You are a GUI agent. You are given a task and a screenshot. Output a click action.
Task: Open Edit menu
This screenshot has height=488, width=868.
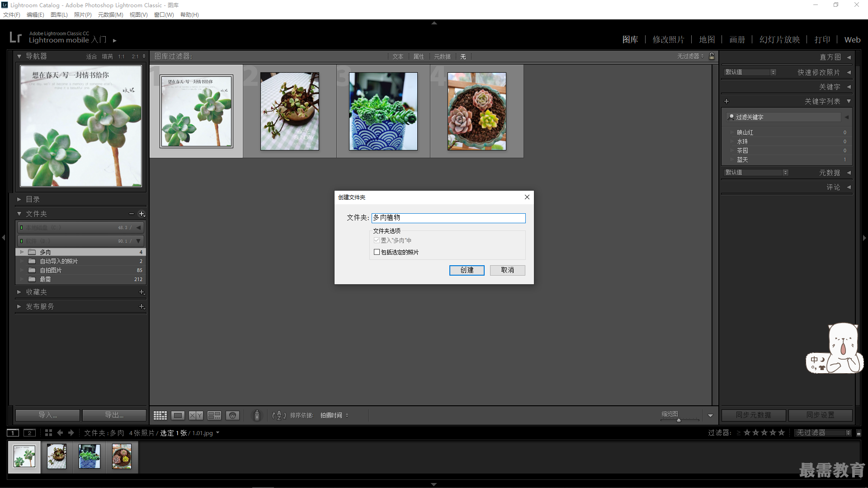point(35,15)
